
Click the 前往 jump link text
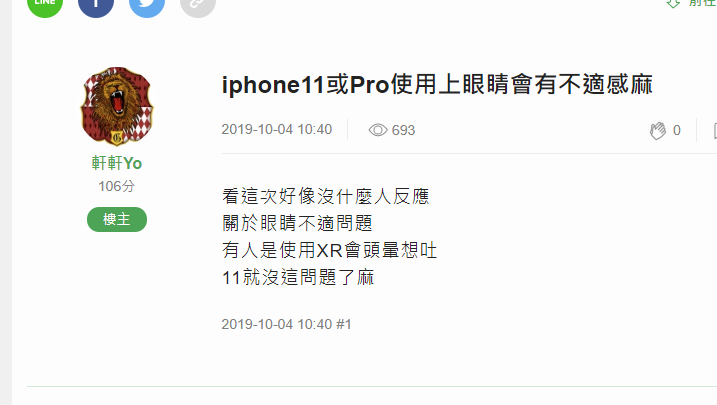click(x=703, y=3)
